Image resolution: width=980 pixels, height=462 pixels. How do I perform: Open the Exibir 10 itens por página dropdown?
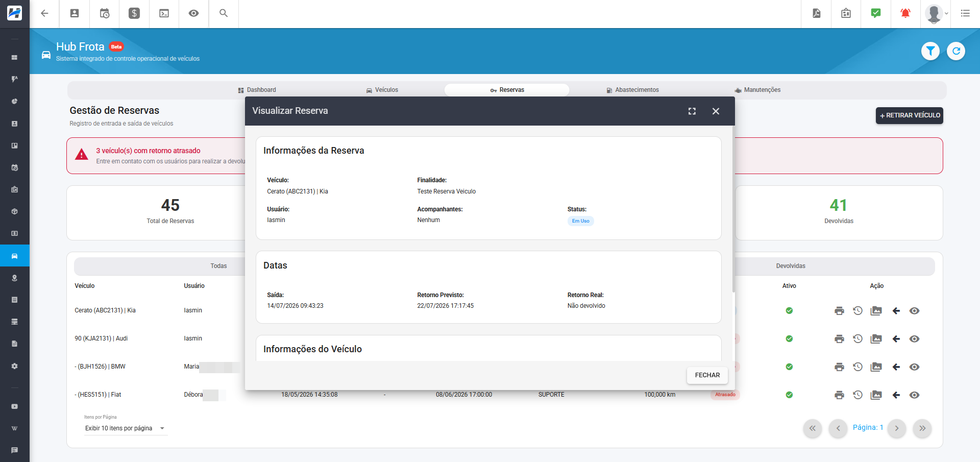point(126,428)
